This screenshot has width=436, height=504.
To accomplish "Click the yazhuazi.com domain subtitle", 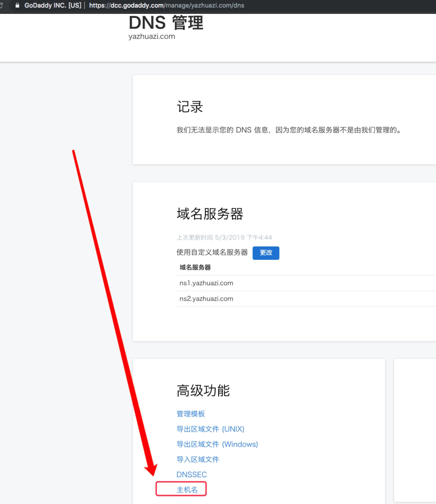I will coord(152,36).
